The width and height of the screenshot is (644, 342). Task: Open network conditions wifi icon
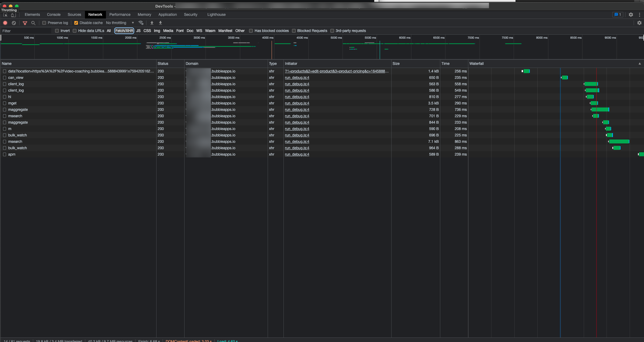tap(141, 23)
